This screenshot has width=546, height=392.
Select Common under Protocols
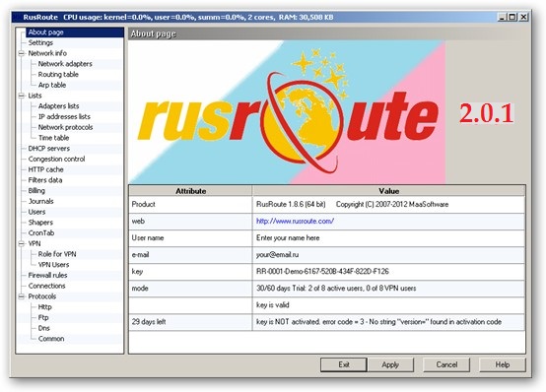point(51,339)
